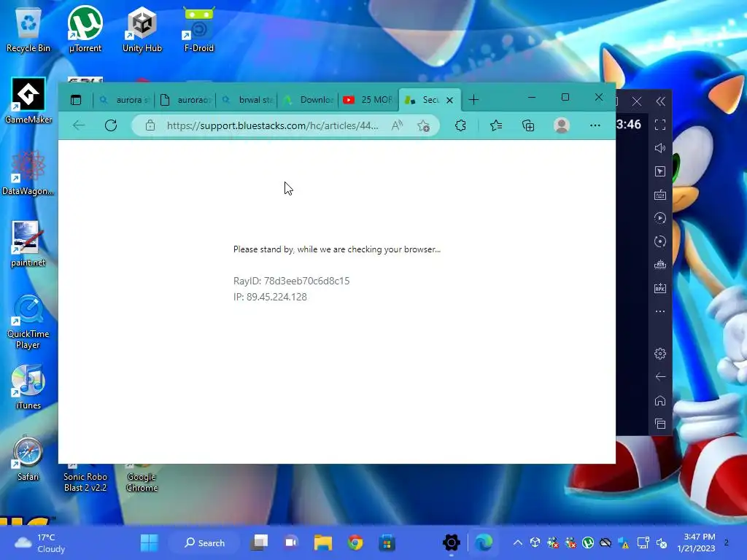Select the F-Droid desktop shortcut
Viewport: 747px width, 560px height.
(x=198, y=28)
